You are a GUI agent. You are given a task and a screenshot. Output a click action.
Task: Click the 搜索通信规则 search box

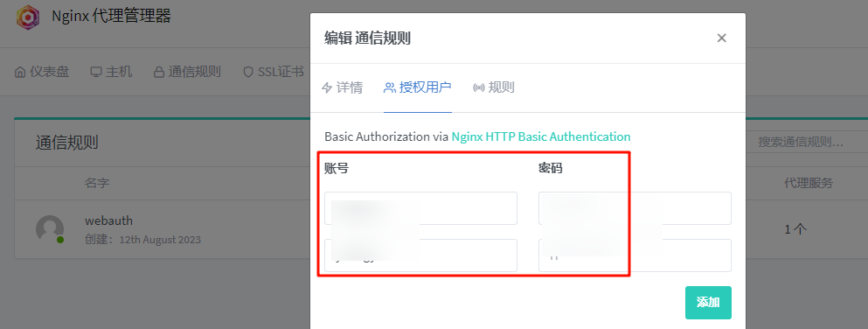[806, 143]
